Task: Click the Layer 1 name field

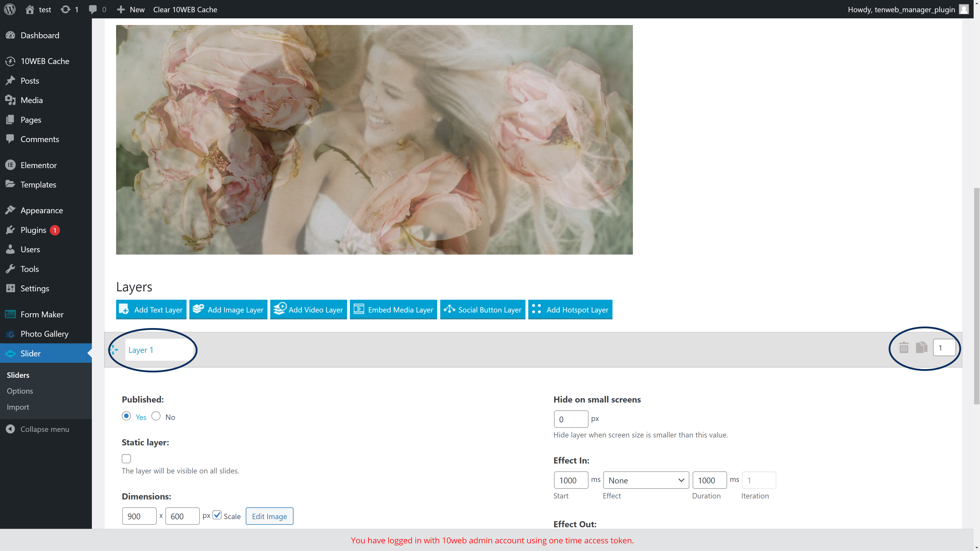Action: click(x=159, y=349)
